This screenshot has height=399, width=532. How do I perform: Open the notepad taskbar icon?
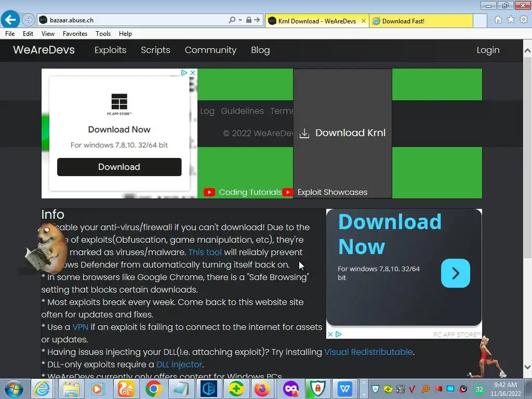point(181,389)
